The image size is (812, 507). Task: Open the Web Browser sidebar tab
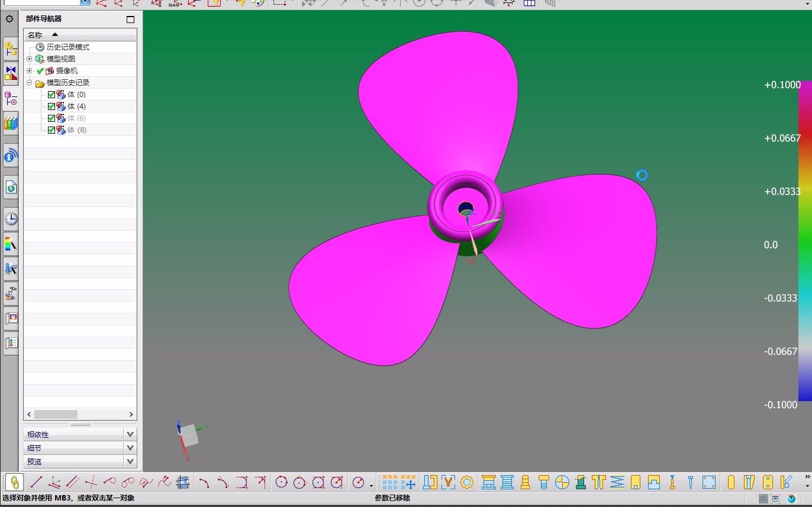11,188
